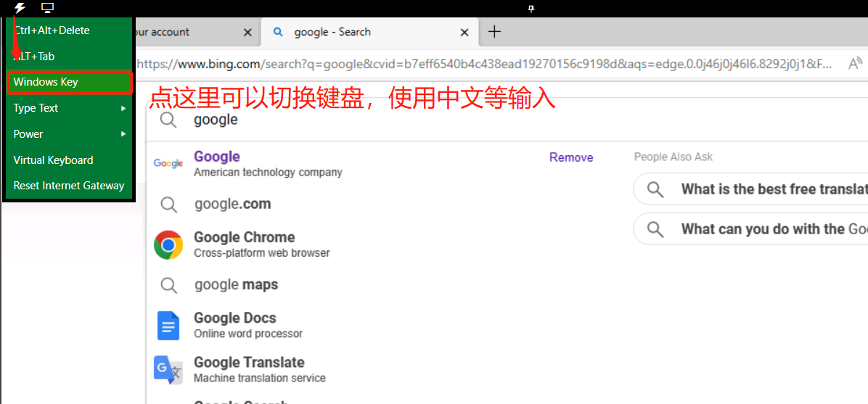Image resolution: width=868 pixels, height=404 pixels.
Task: Remove the Google history suggestion
Action: (x=570, y=157)
